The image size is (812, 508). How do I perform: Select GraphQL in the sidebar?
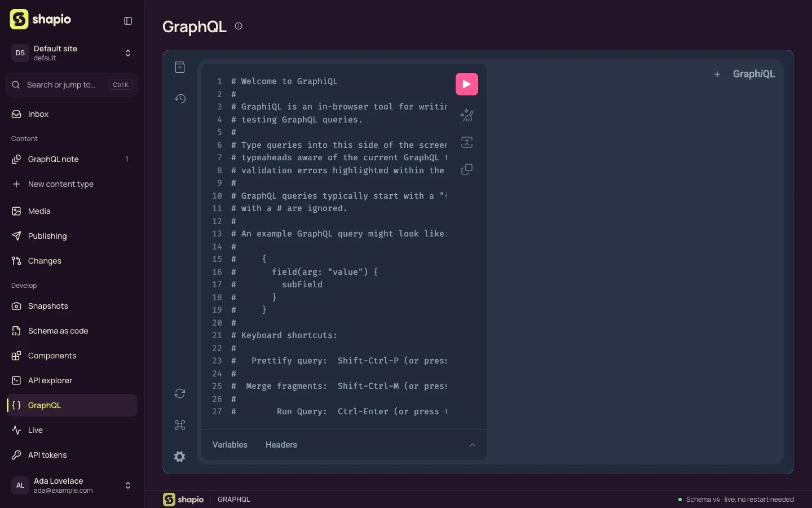click(x=72, y=405)
